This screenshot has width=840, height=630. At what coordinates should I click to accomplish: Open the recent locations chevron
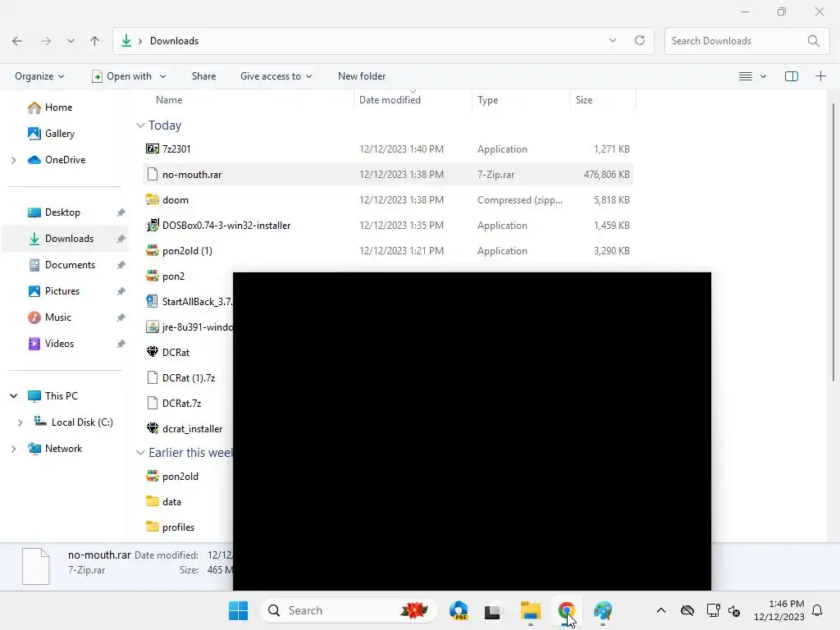coord(71,41)
